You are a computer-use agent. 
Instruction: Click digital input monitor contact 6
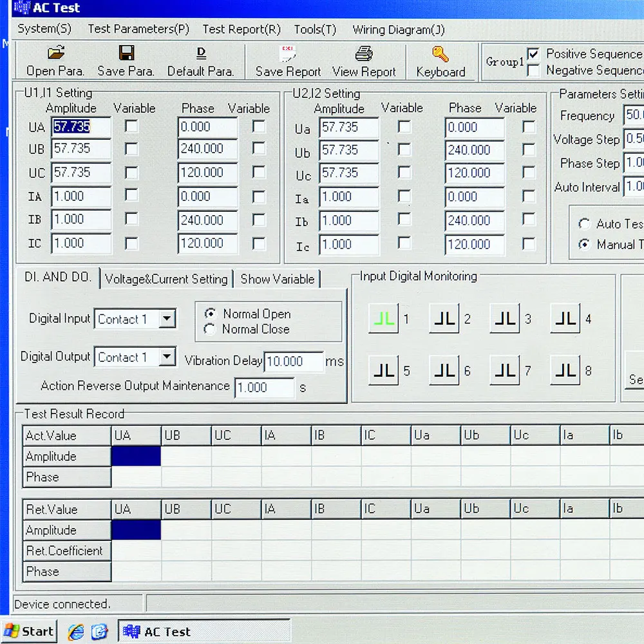tap(444, 371)
